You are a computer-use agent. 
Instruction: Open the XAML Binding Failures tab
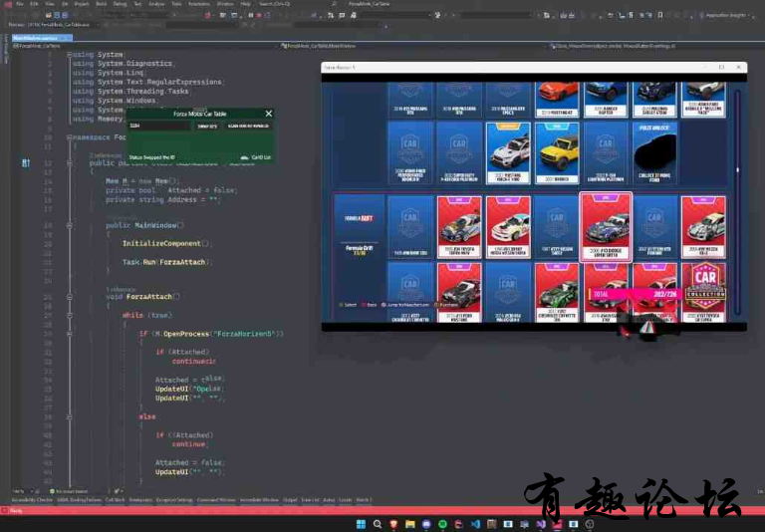pyautogui.click(x=79, y=500)
